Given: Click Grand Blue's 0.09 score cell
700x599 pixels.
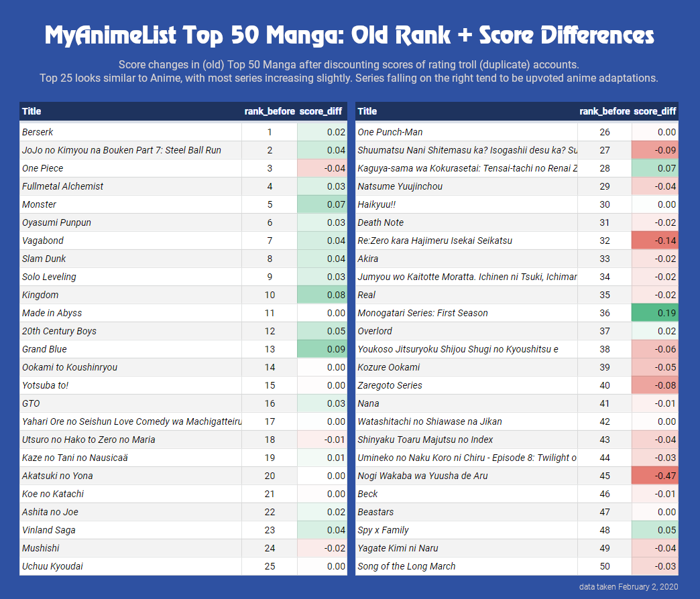Looking at the screenshot, I should pyautogui.click(x=322, y=349).
